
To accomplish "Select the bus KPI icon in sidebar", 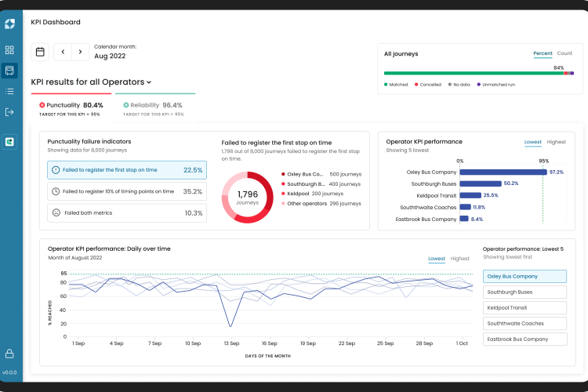I will click(x=9, y=70).
